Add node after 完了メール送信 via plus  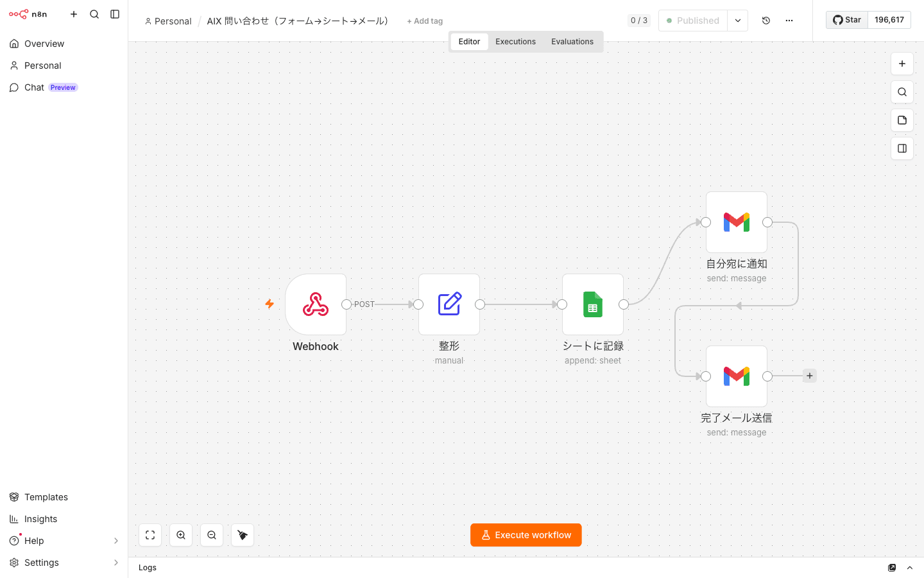[810, 376]
